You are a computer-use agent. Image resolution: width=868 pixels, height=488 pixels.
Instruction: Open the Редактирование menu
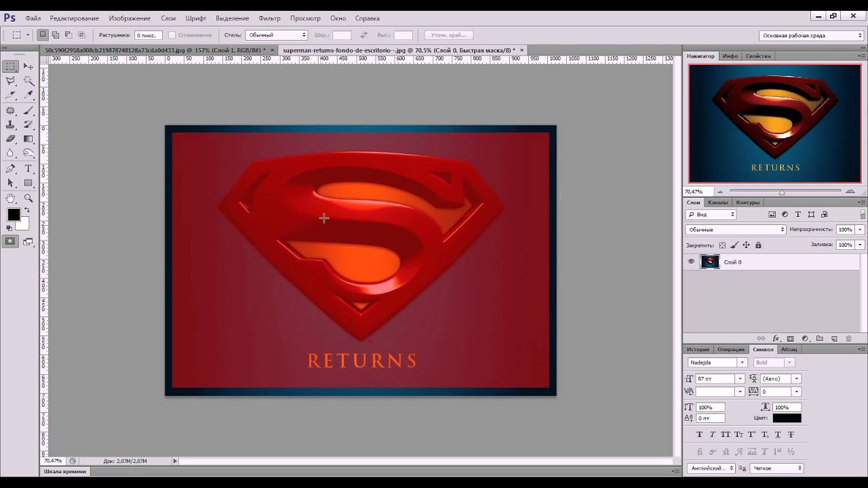pos(74,18)
